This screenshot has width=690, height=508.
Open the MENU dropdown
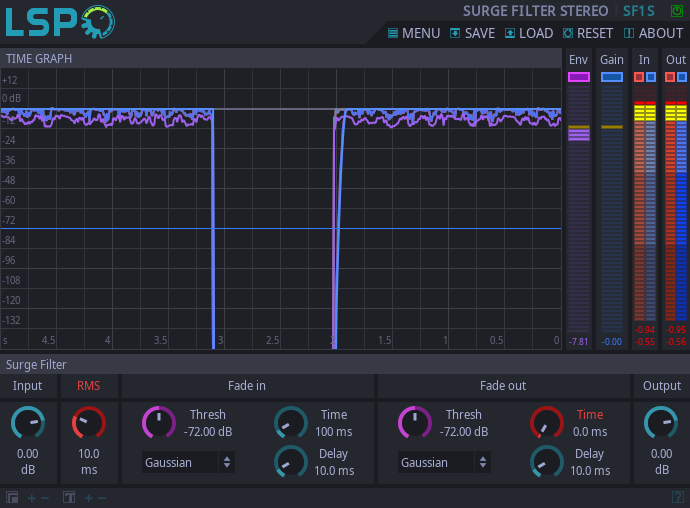[414, 33]
